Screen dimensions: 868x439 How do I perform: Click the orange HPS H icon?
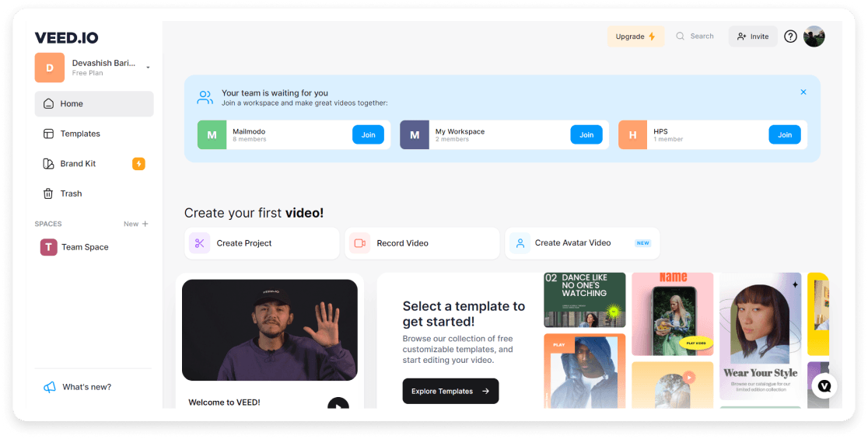click(x=633, y=135)
